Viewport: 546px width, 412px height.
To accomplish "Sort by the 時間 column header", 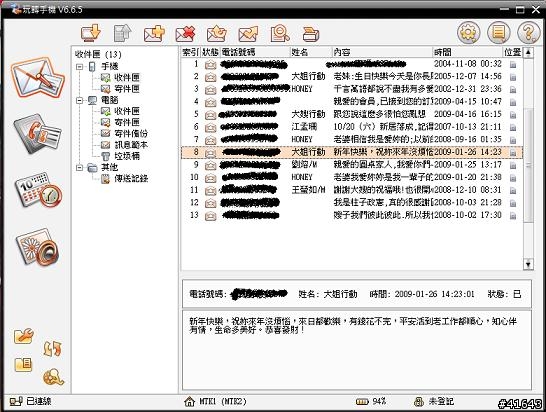I will click(468, 52).
